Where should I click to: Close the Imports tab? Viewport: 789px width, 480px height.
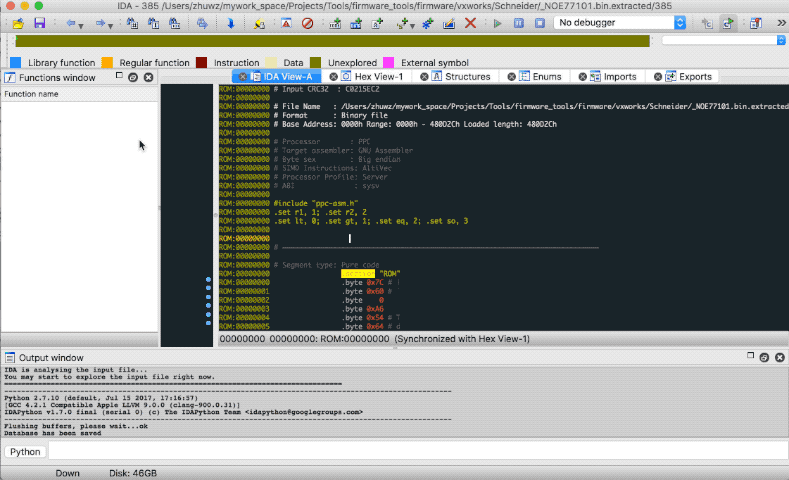tap(582, 76)
